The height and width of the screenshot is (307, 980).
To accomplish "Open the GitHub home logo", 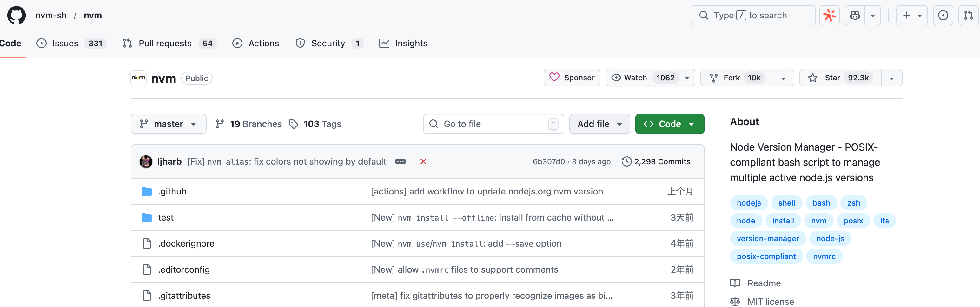I will [x=17, y=15].
